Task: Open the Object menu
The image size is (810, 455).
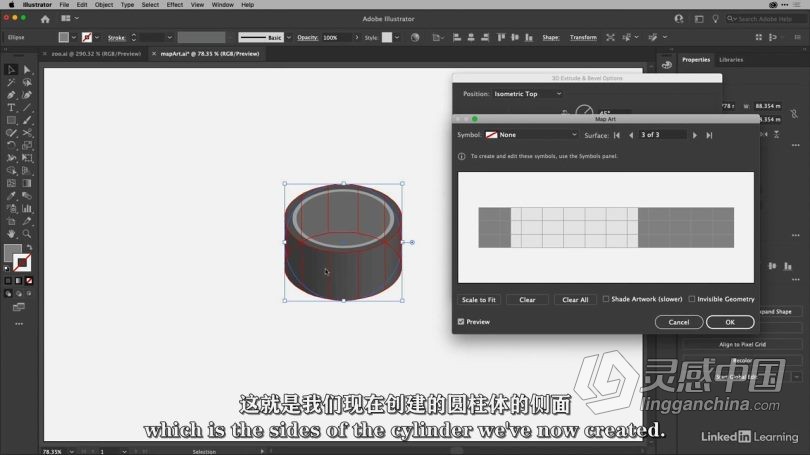Action: pyautogui.click(x=104, y=5)
